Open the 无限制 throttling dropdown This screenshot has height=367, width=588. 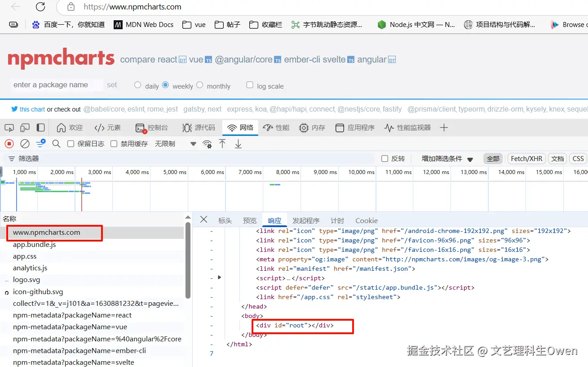[175, 144]
